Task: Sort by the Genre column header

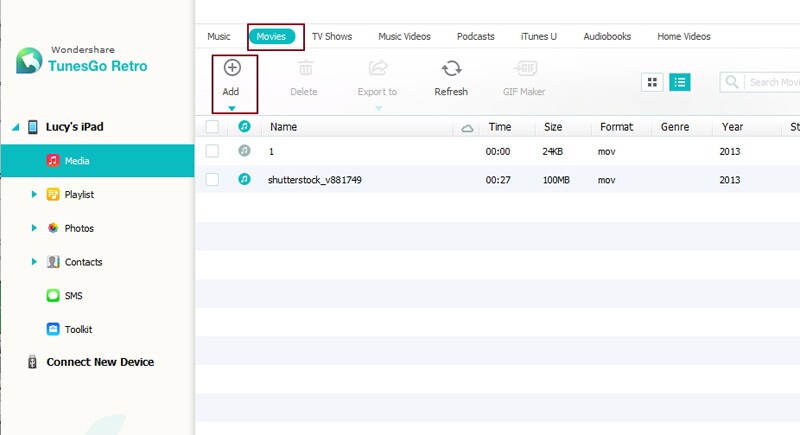Action: [675, 127]
